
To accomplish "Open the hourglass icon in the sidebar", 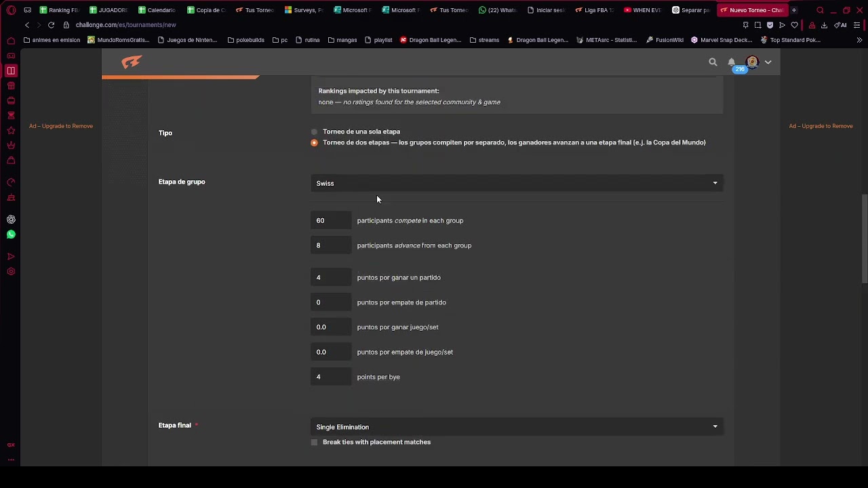I will click(11, 115).
